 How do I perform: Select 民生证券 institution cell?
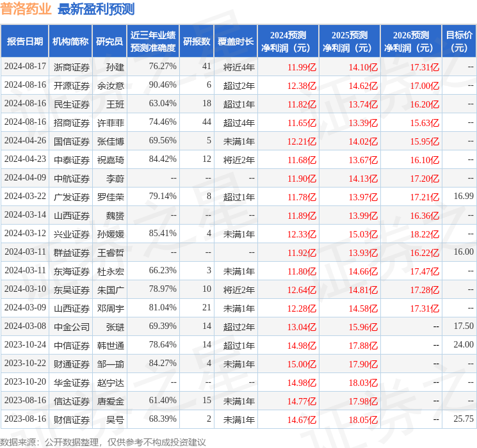pyautogui.click(x=72, y=104)
